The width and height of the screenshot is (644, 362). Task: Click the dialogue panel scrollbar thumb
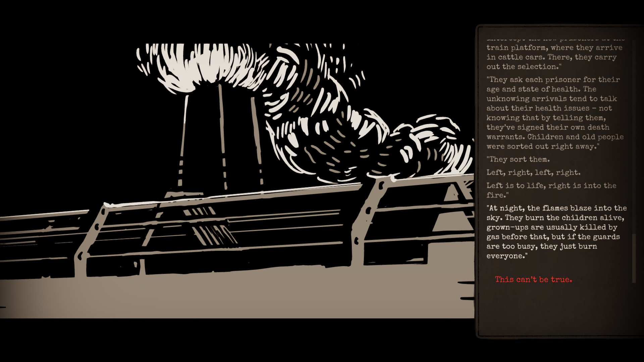tap(634, 258)
